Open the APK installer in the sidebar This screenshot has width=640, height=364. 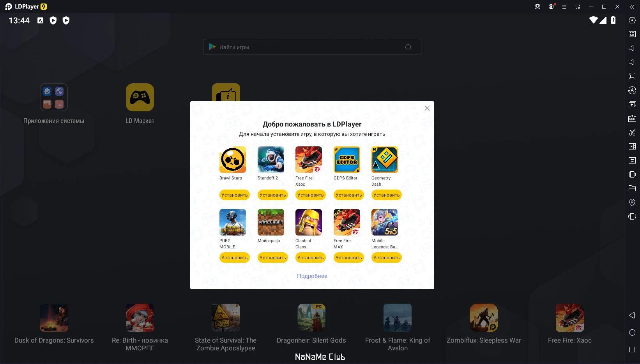point(632,118)
